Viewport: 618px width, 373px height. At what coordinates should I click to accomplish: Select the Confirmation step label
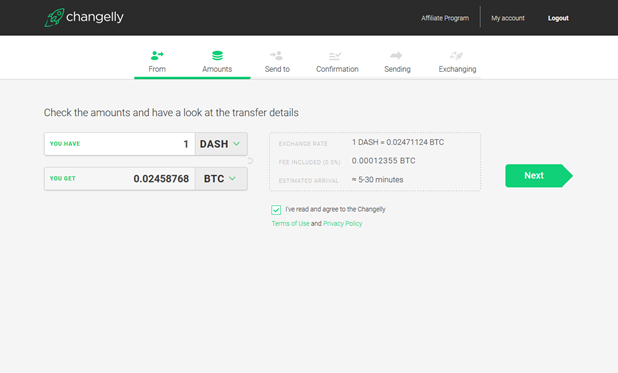(337, 69)
